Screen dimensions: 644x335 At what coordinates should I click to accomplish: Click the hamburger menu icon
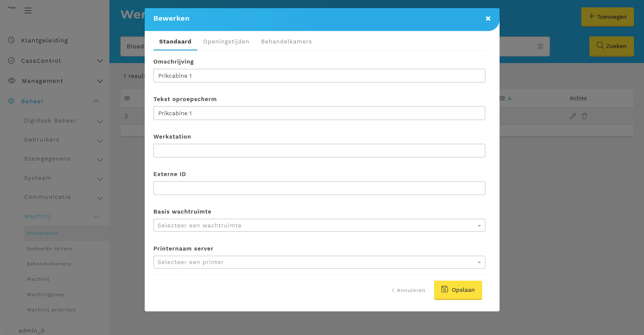click(28, 11)
